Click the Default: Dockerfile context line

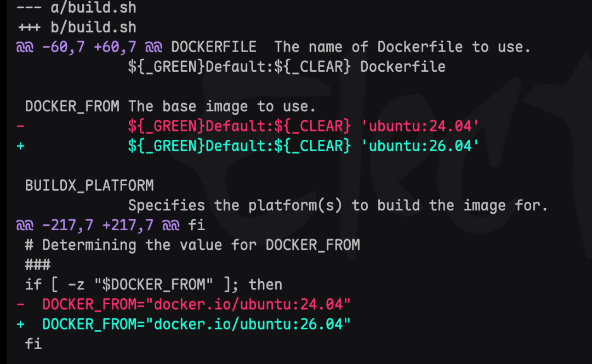[287, 67]
